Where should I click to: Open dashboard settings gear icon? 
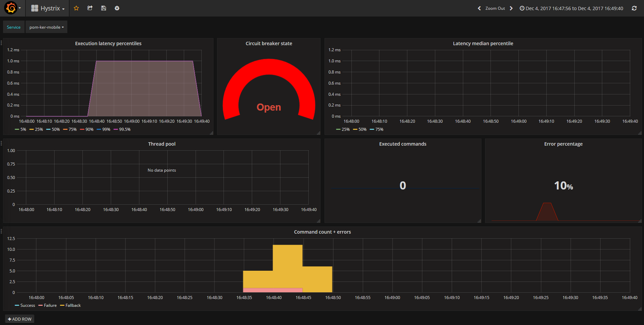[x=117, y=8]
